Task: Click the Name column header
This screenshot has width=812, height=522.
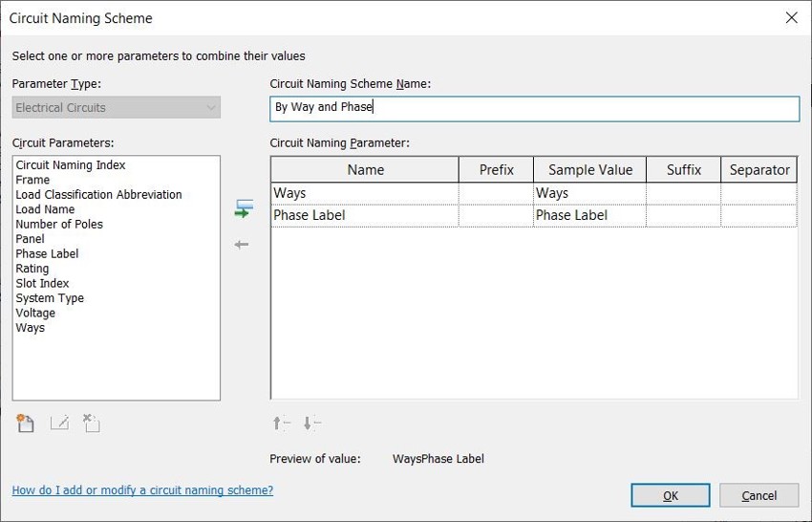Action: pos(365,169)
